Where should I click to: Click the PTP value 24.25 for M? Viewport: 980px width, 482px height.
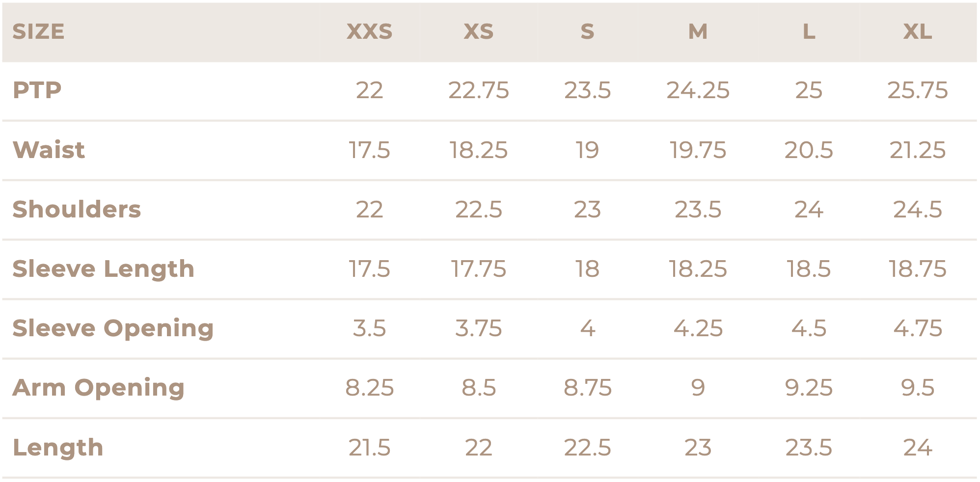(x=698, y=90)
